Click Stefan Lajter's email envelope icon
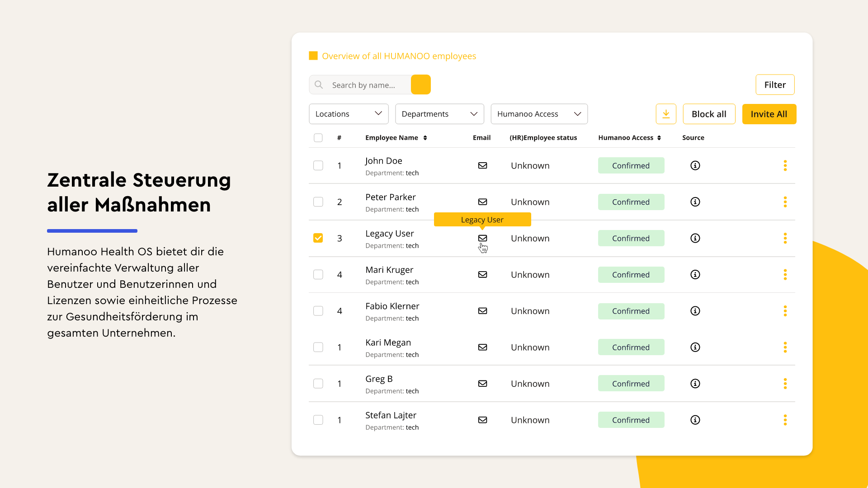The height and width of the screenshot is (488, 868). pyautogui.click(x=482, y=420)
